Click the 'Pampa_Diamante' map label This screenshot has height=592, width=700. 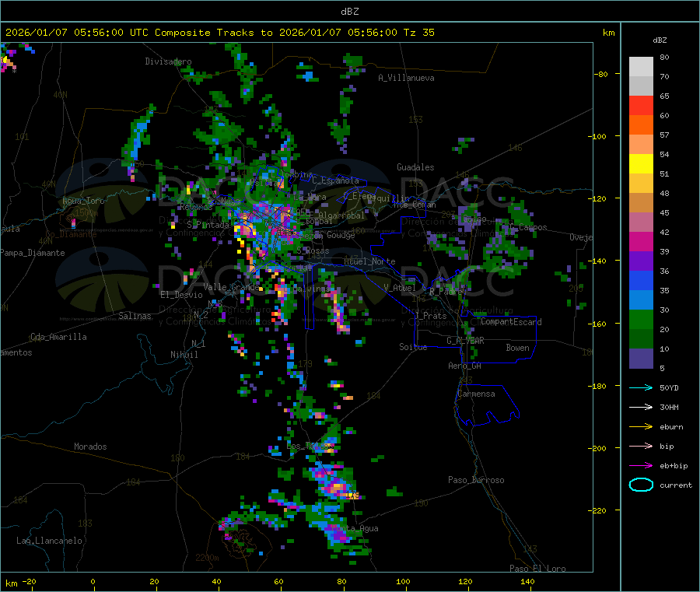tap(33, 253)
